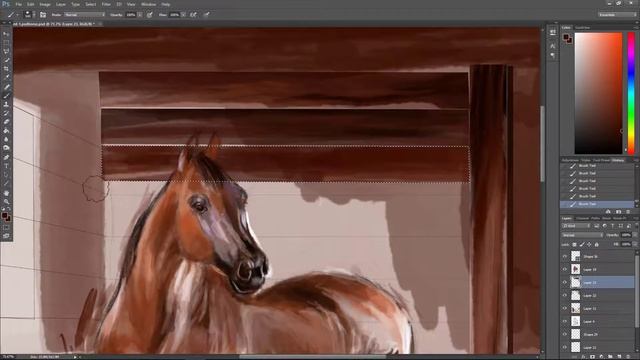Hide the Layer 4 layer
The height and width of the screenshot is (360, 640).
[x=565, y=322]
